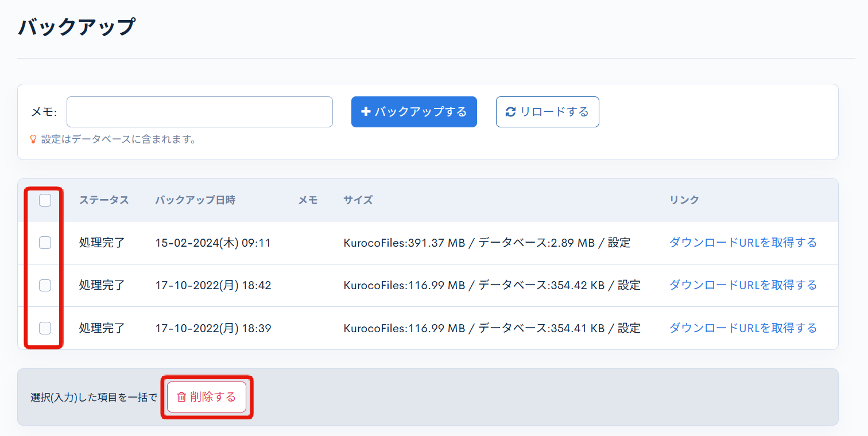The height and width of the screenshot is (436, 868).
Task: Click the サイズ column header
Action: tap(358, 200)
